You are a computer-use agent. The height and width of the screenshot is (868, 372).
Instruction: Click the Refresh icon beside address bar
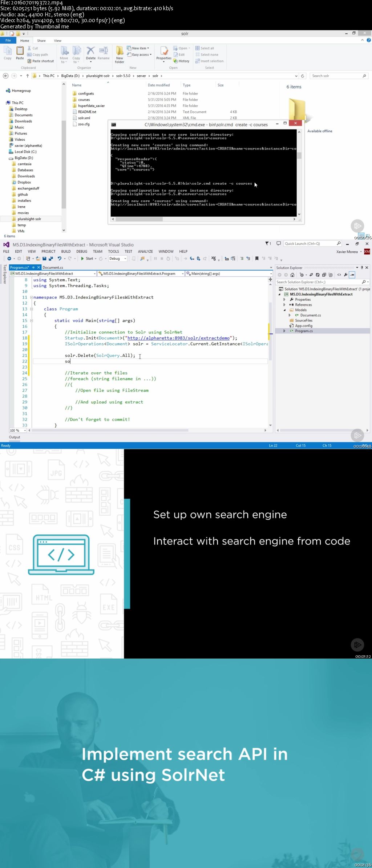point(303,76)
